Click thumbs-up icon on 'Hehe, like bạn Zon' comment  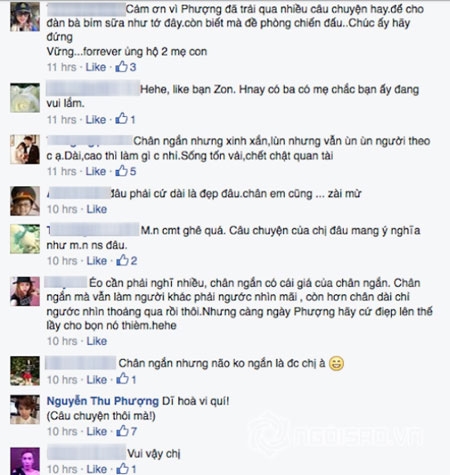[x=121, y=119]
